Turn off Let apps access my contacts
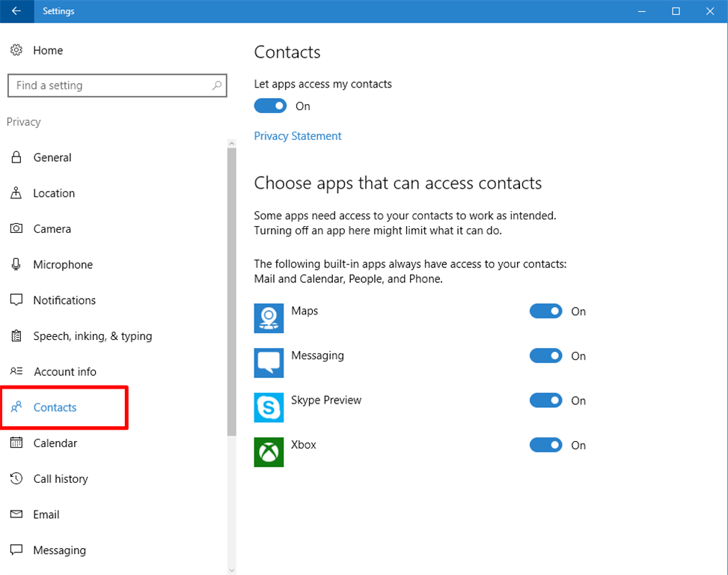 (x=270, y=106)
